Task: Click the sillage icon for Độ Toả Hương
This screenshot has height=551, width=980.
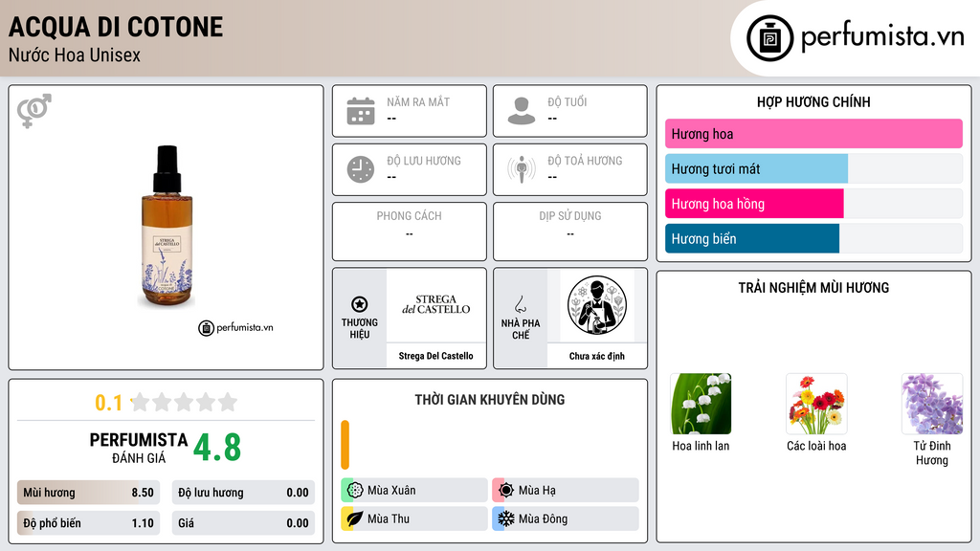Action: click(522, 169)
